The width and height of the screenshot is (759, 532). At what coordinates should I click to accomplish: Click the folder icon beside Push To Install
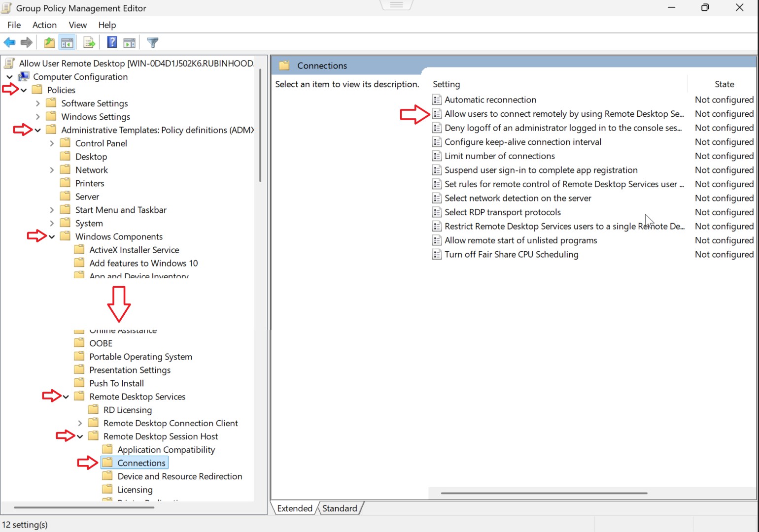pyautogui.click(x=79, y=383)
